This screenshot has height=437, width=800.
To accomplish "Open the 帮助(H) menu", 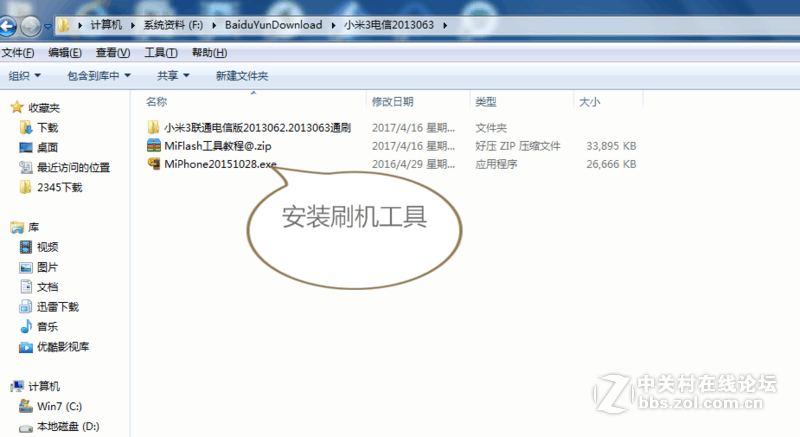I will (x=209, y=53).
